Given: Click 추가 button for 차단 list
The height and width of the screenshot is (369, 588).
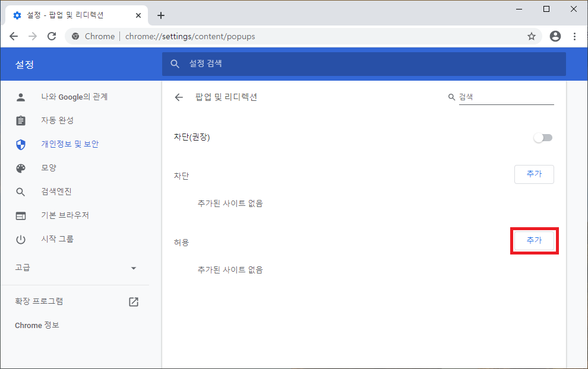Looking at the screenshot, I should pyautogui.click(x=534, y=174).
